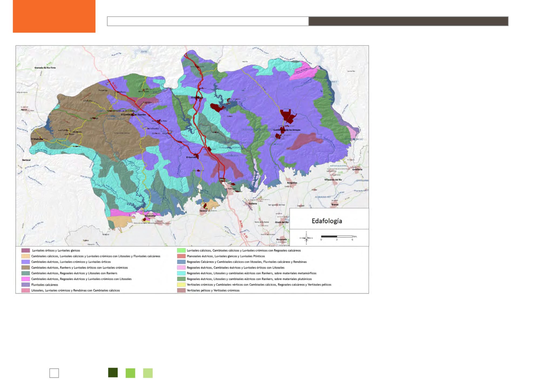Click the pale green square at page bottom

coord(148,373)
